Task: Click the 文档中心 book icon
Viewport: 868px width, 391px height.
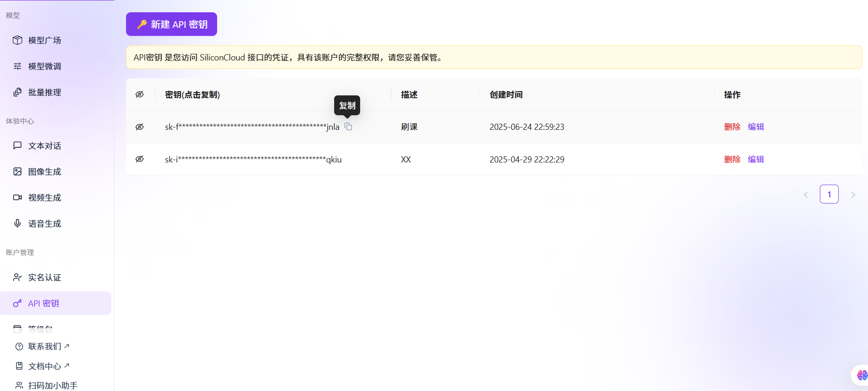Action: point(19,366)
